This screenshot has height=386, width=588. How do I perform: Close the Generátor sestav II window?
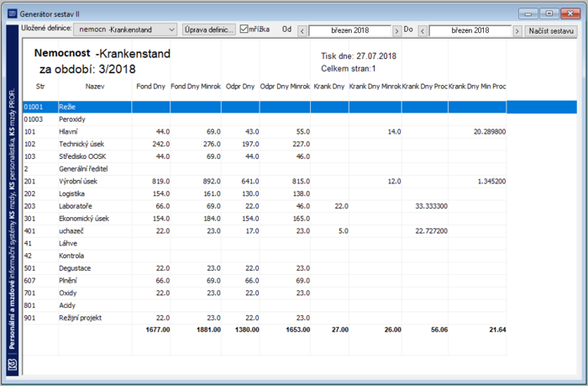tap(570, 14)
